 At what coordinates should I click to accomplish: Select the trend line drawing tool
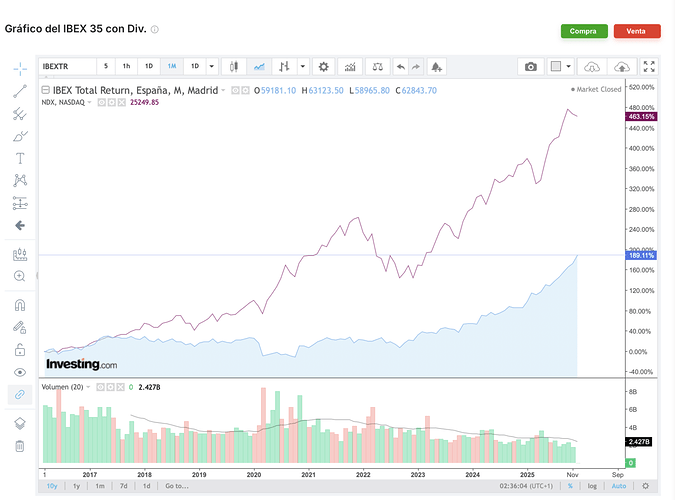click(x=20, y=91)
